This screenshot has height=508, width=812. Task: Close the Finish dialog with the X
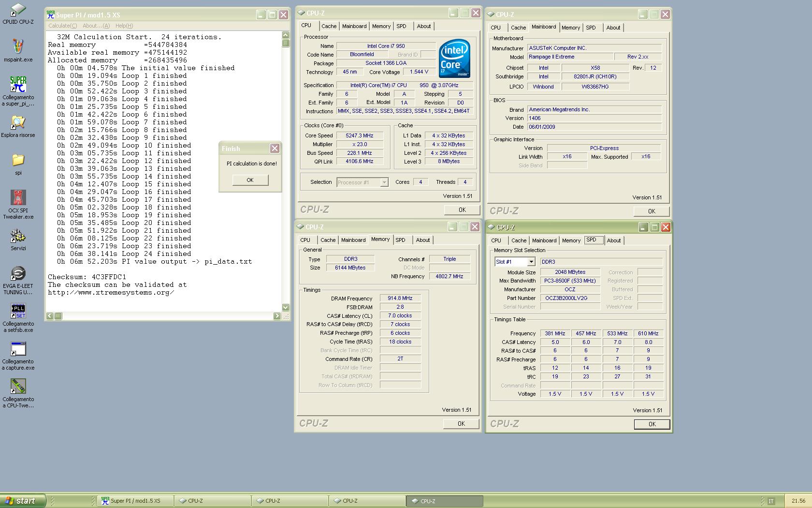click(275, 149)
